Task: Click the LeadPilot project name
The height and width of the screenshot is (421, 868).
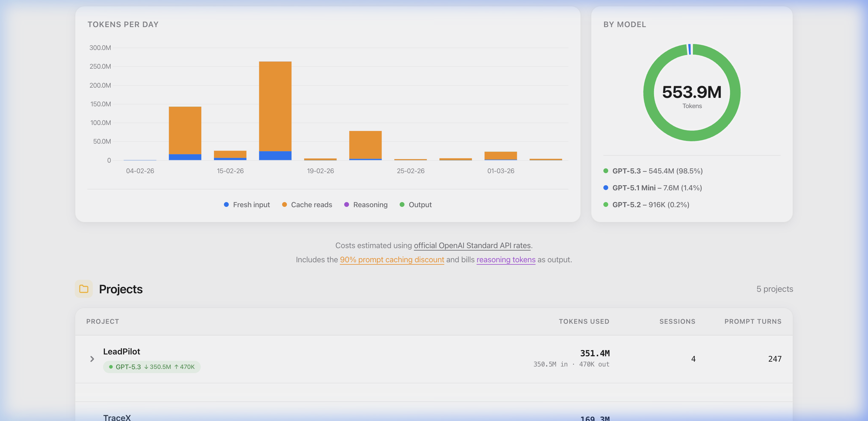Action: coord(121,351)
